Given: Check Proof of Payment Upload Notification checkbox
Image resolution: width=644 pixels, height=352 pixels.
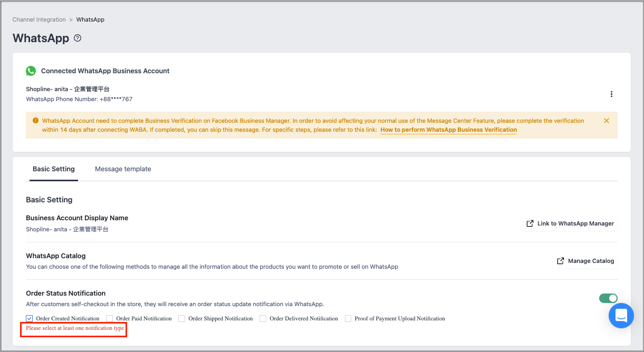Looking at the screenshot, I should point(348,318).
